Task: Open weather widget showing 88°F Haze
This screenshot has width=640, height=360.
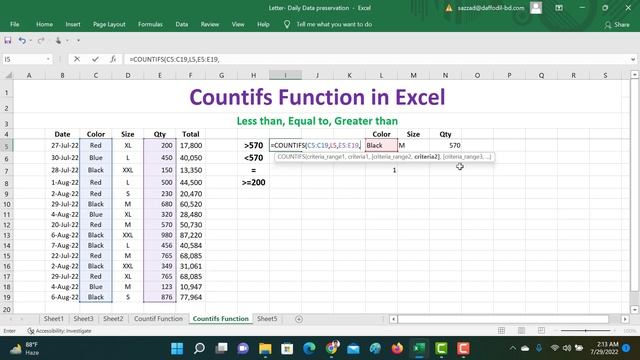Action: pyautogui.click(x=24, y=349)
